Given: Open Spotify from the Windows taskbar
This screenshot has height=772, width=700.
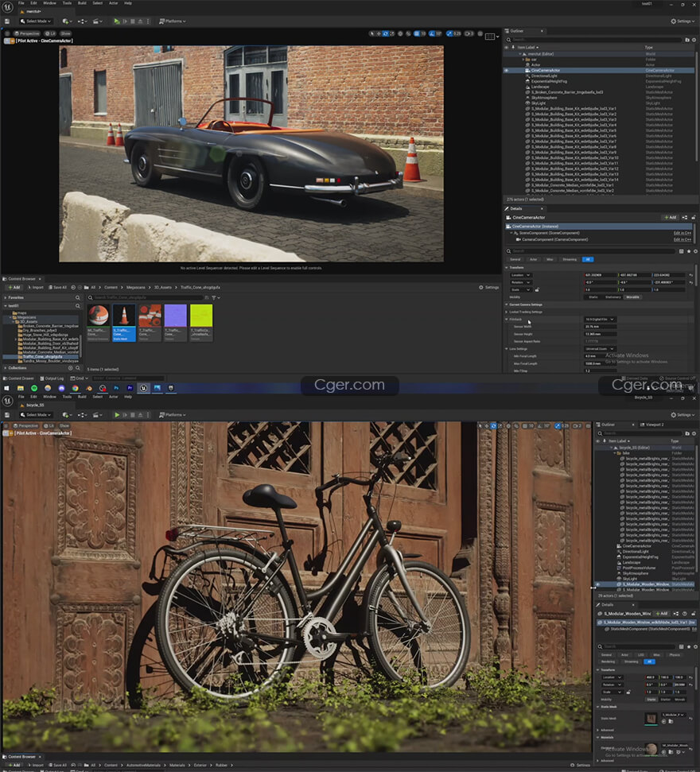Looking at the screenshot, I should tap(34, 389).
